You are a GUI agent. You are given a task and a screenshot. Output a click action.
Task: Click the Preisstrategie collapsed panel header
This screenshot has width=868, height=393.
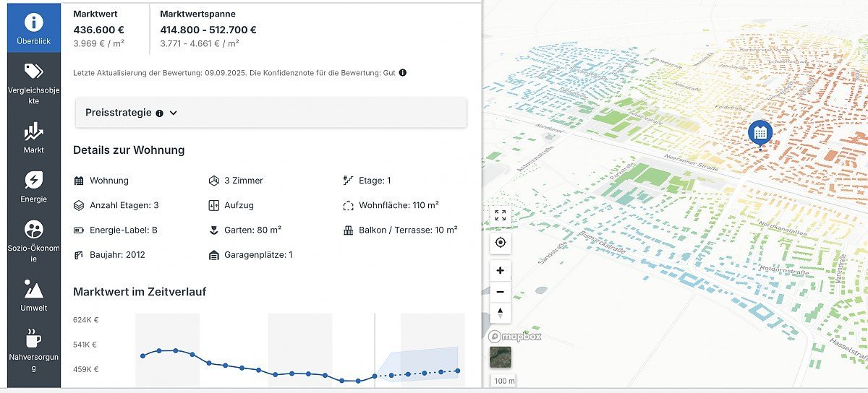tap(271, 113)
